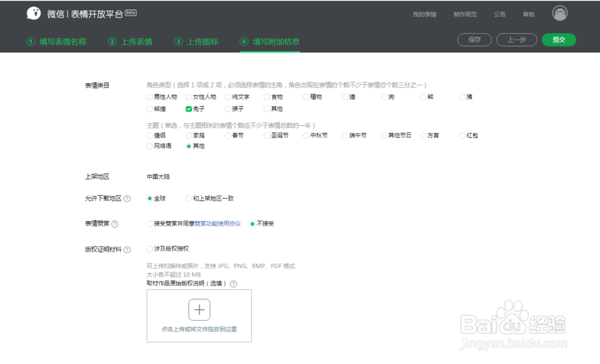
Task: Open the help icon beside 允许下载地区
Action: 127,197
